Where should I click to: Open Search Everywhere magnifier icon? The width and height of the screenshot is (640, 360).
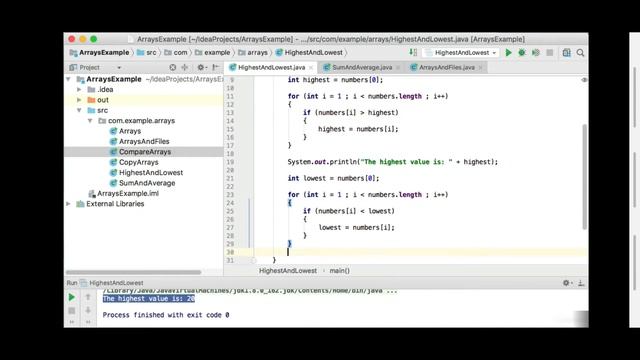point(580,53)
